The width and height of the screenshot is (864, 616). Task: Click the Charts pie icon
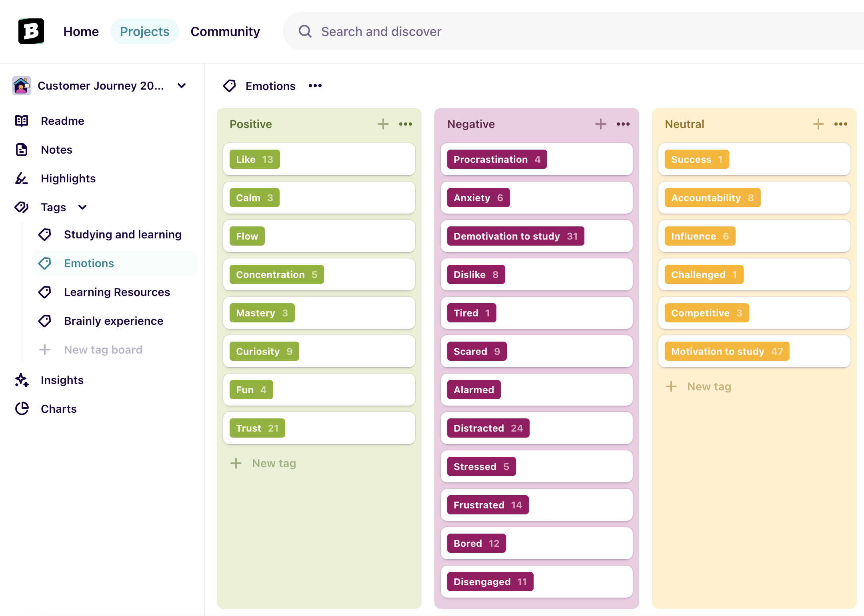[x=22, y=409]
